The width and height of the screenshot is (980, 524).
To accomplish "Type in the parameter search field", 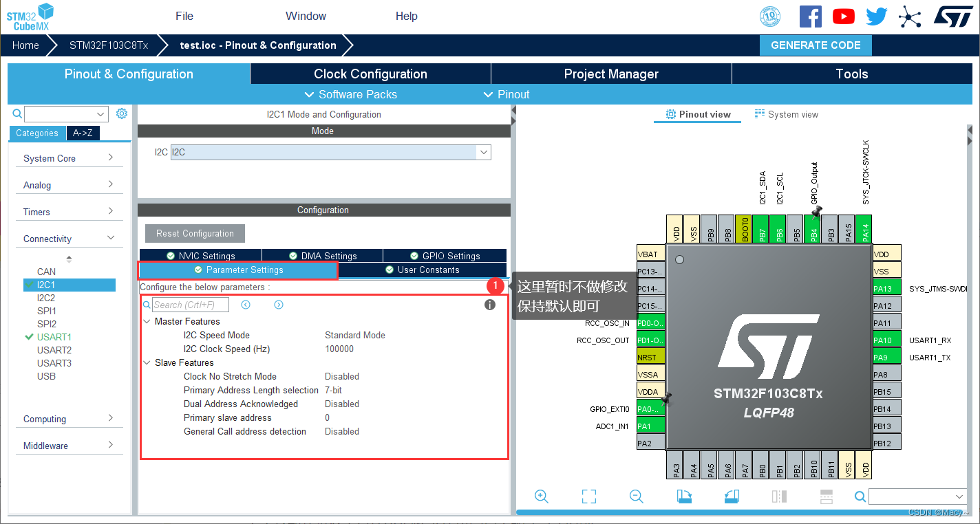I will pos(190,304).
